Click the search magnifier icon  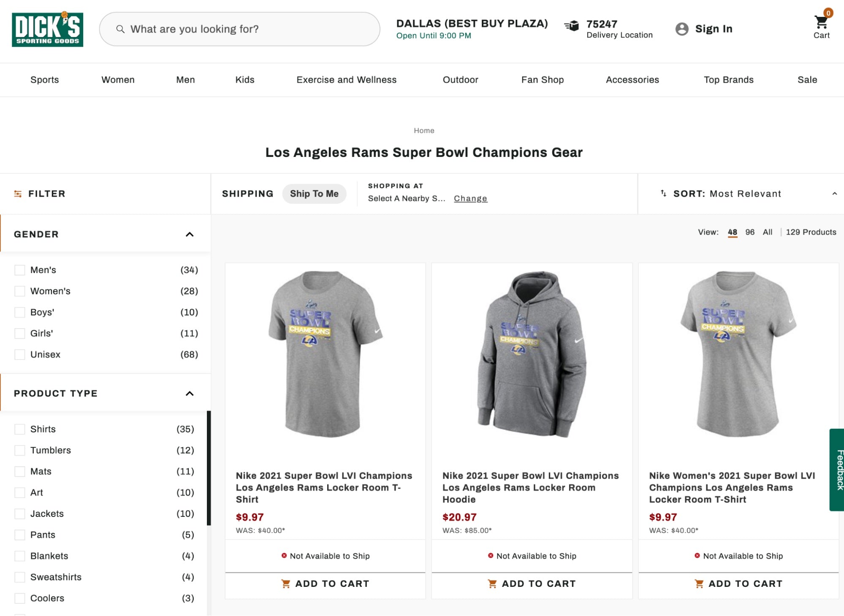[120, 29]
